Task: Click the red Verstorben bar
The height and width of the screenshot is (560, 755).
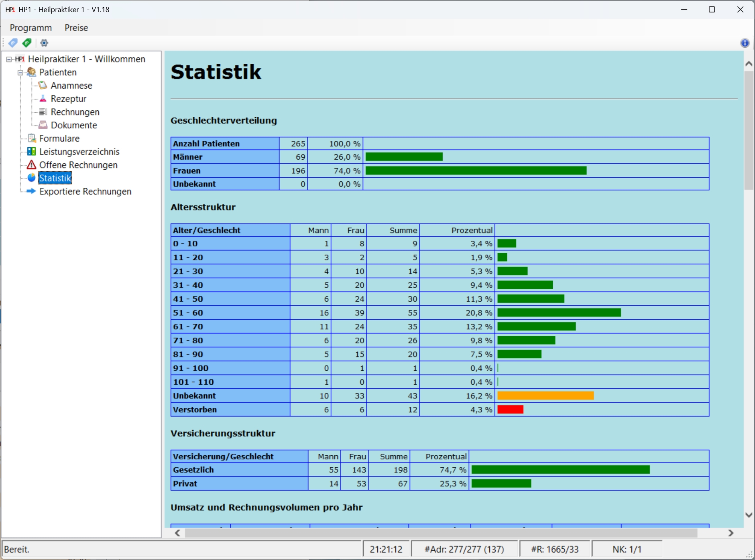Action: coord(510,410)
